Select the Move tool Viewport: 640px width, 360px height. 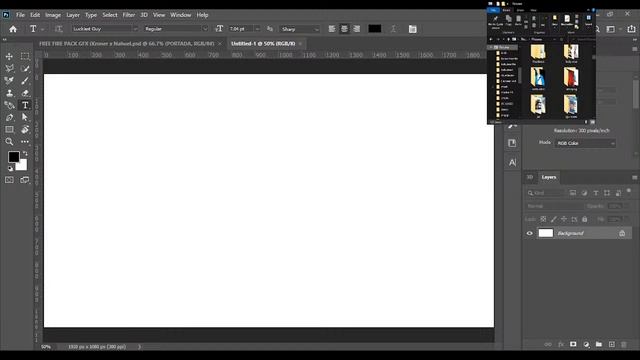(9, 56)
